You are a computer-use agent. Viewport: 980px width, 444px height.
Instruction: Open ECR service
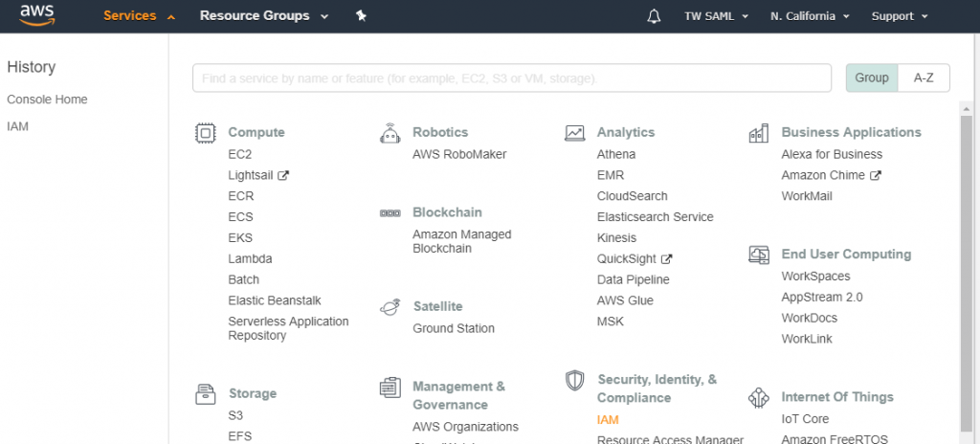tap(241, 196)
